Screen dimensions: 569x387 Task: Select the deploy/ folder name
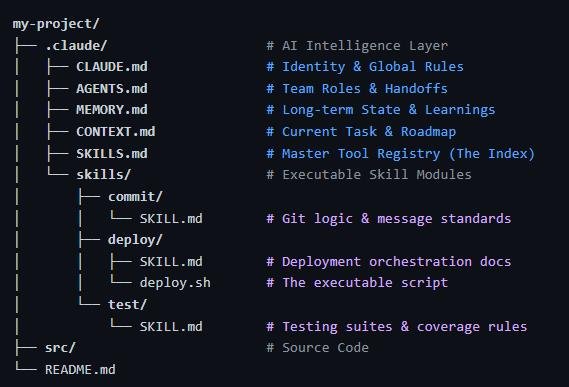[135, 240]
